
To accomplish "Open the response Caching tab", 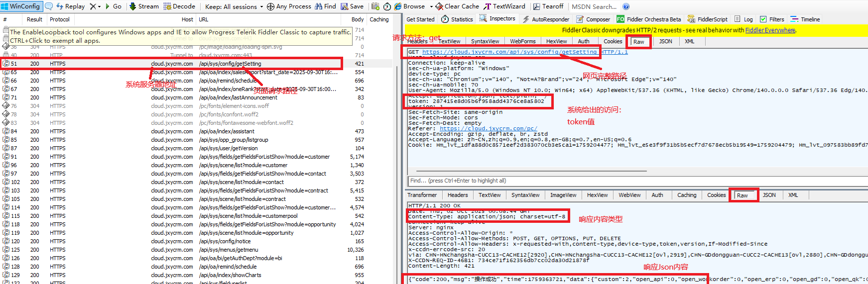I will (687, 195).
